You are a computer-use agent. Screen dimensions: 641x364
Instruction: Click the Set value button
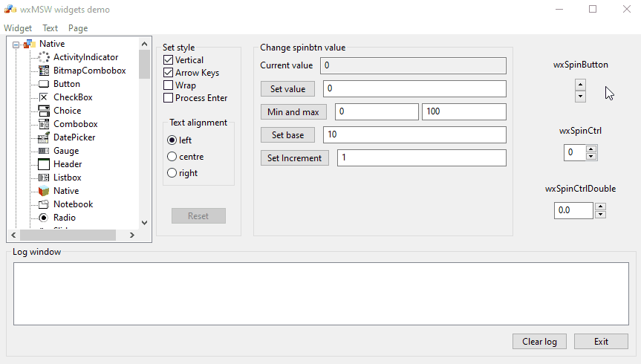click(x=287, y=89)
